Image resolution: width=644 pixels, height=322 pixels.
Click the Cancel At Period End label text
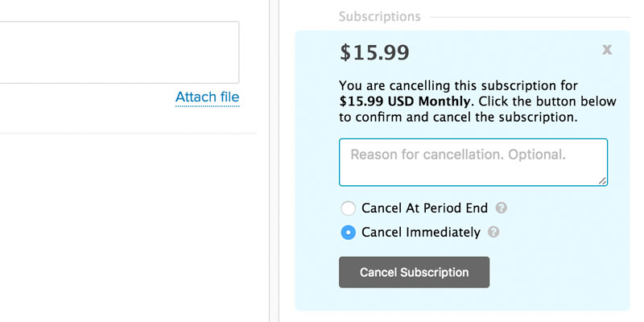coord(425,208)
